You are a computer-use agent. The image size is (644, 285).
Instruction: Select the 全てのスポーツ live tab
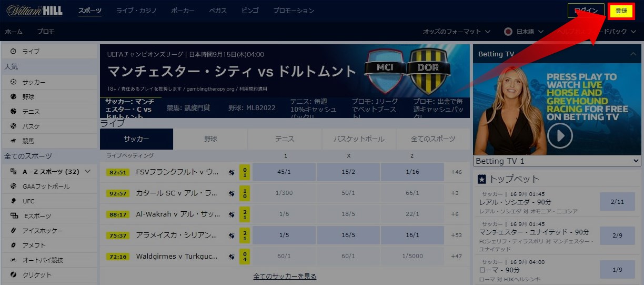coord(433,139)
